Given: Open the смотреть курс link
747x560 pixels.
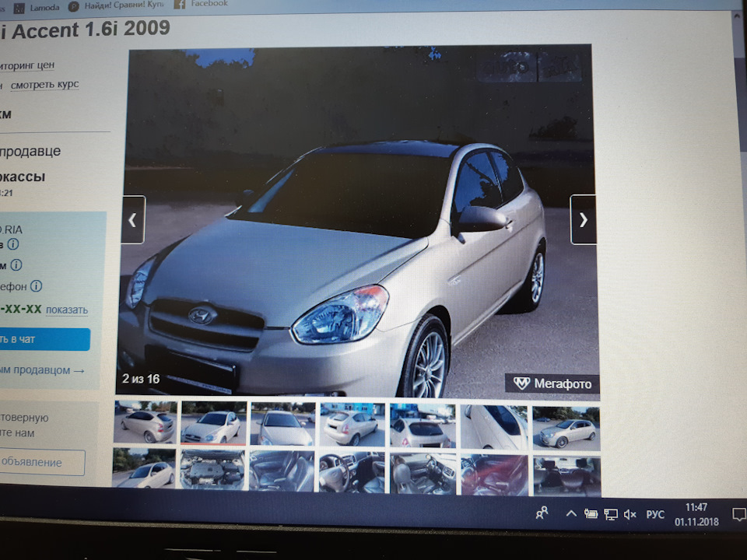Looking at the screenshot, I should click(45, 85).
